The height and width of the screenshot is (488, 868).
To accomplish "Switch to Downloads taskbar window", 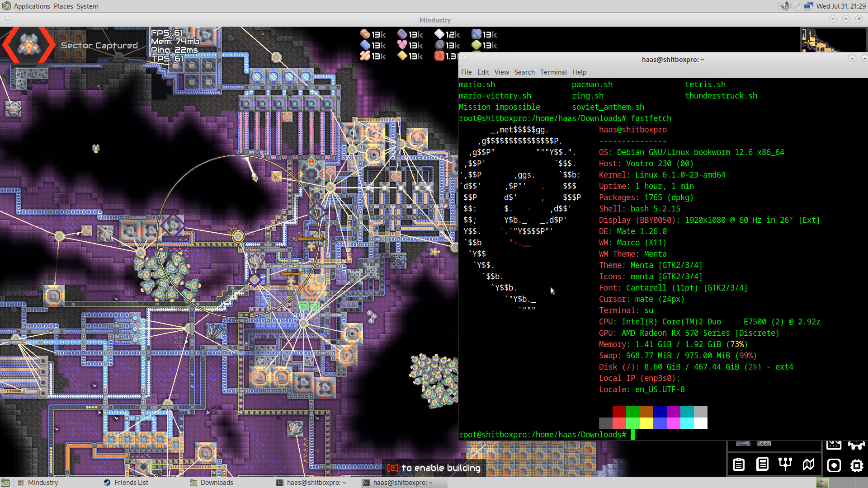I will pos(217,483).
